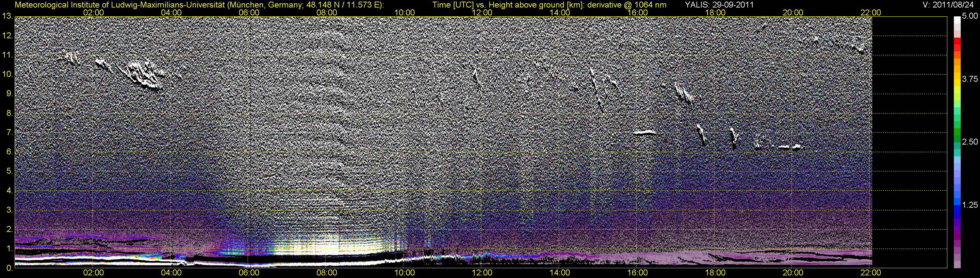Click '08:00' on the upper time axis
This screenshot has width=980, height=278.
[327, 12]
